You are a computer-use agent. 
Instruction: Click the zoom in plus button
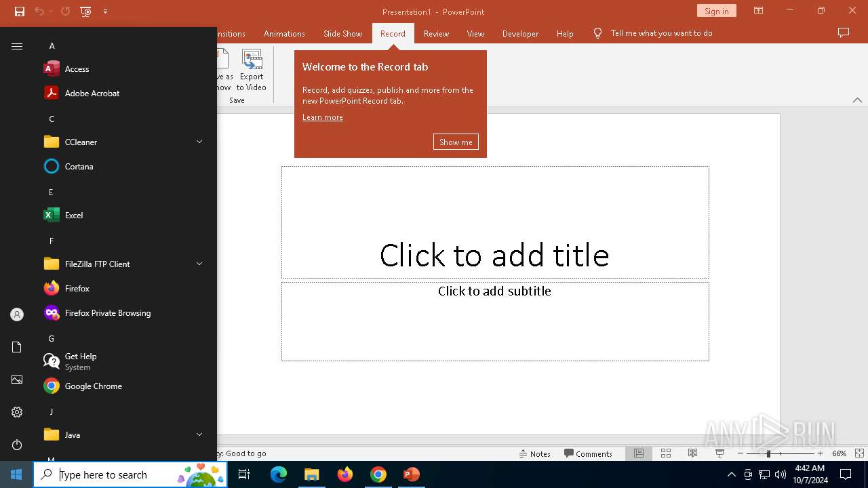820,453
